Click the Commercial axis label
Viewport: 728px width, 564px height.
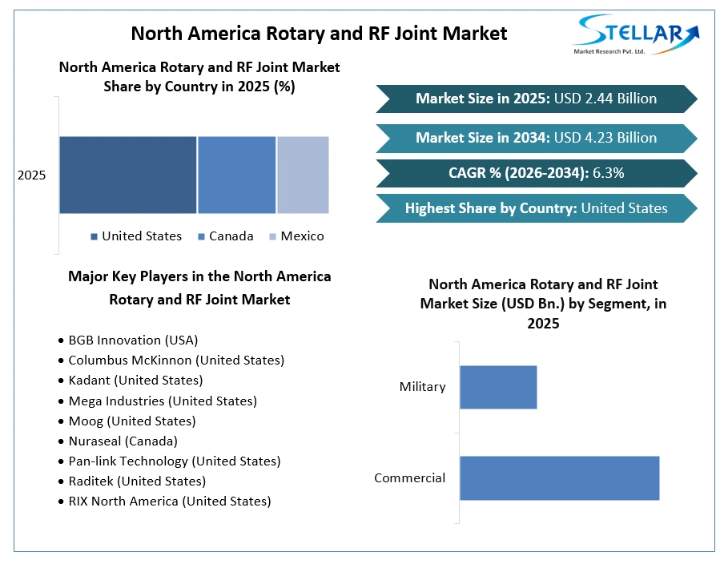410,478
